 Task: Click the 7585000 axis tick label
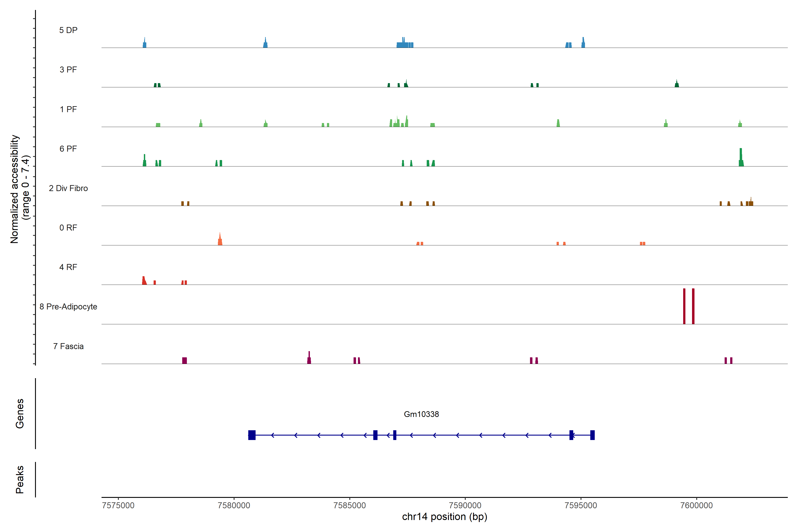point(350,505)
